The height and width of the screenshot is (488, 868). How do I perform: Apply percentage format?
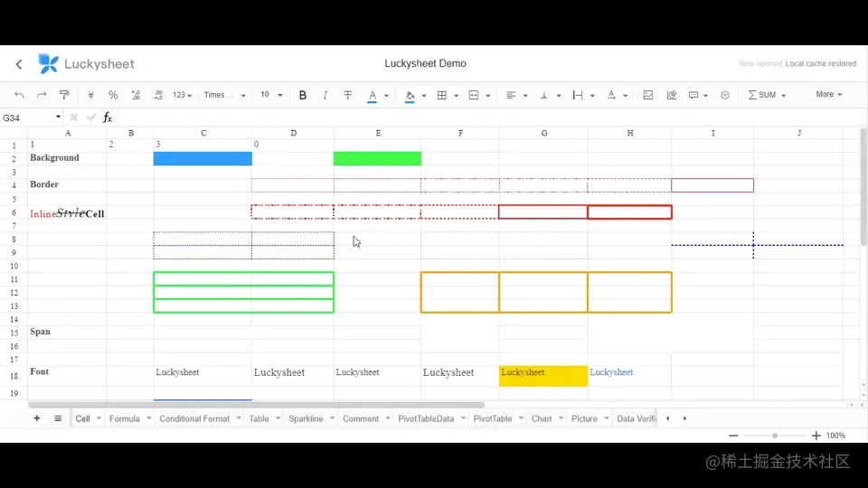point(113,95)
